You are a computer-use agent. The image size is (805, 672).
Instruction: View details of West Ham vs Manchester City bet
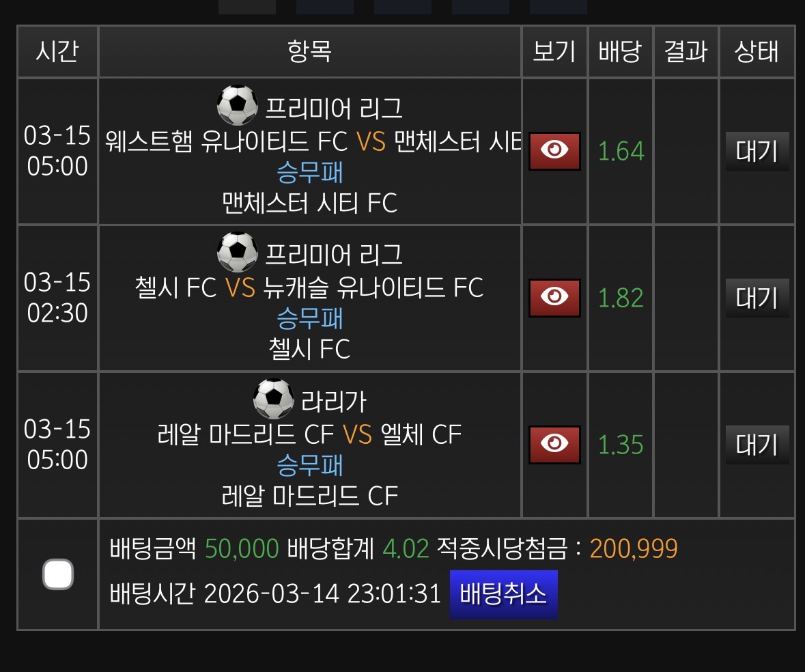(x=554, y=151)
